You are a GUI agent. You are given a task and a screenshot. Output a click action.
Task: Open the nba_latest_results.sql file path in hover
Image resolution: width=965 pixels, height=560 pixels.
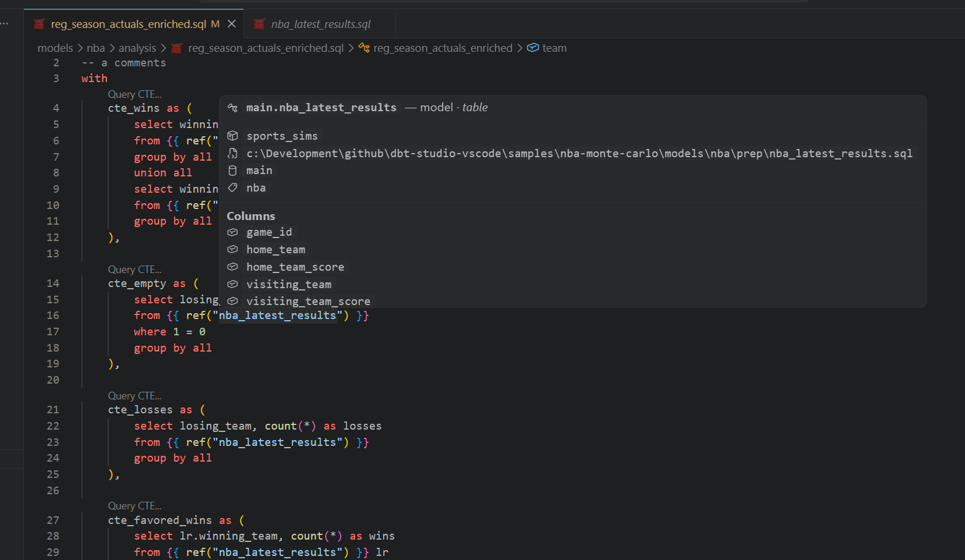point(579,153)
